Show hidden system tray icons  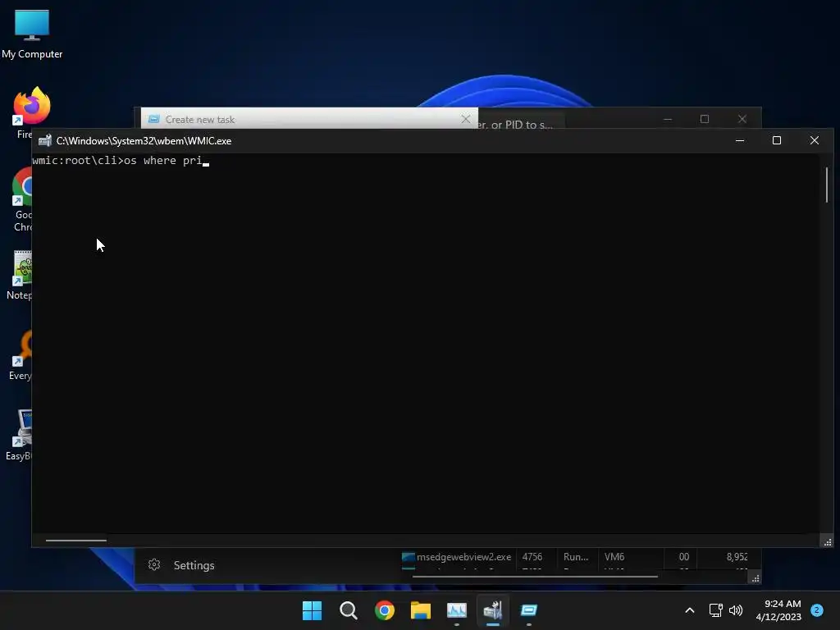[x=690, y=610]
